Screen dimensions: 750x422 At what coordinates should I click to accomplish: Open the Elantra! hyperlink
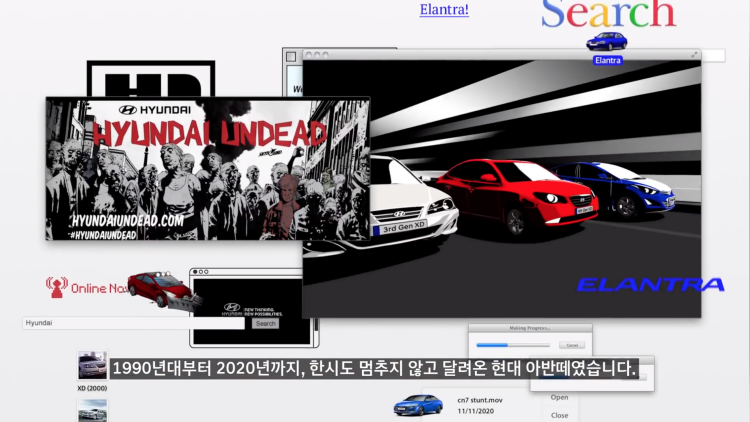444,10
